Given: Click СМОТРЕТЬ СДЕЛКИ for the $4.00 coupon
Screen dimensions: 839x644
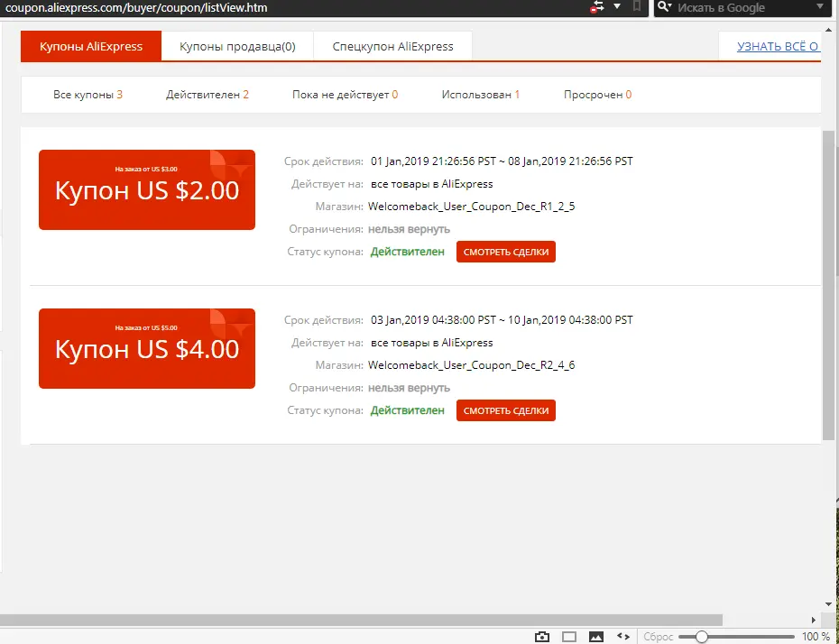Looking at the screenshot, I should click(x=505, y=410).
